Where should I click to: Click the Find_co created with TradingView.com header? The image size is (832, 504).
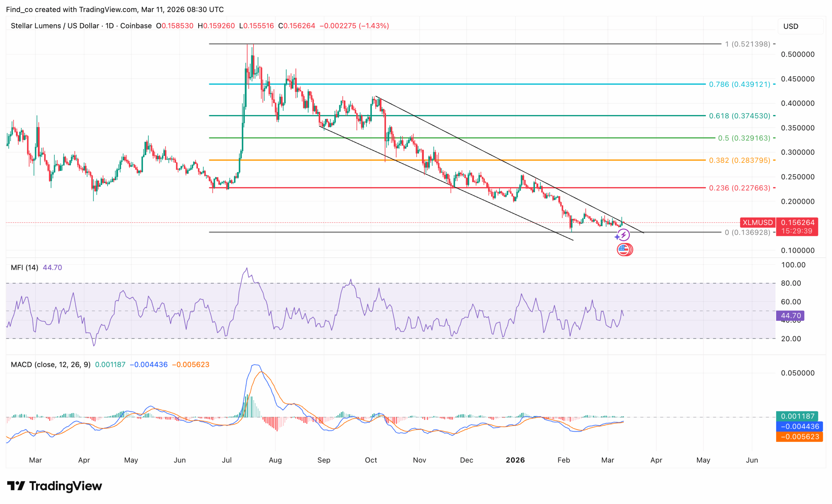coord(115,9)
